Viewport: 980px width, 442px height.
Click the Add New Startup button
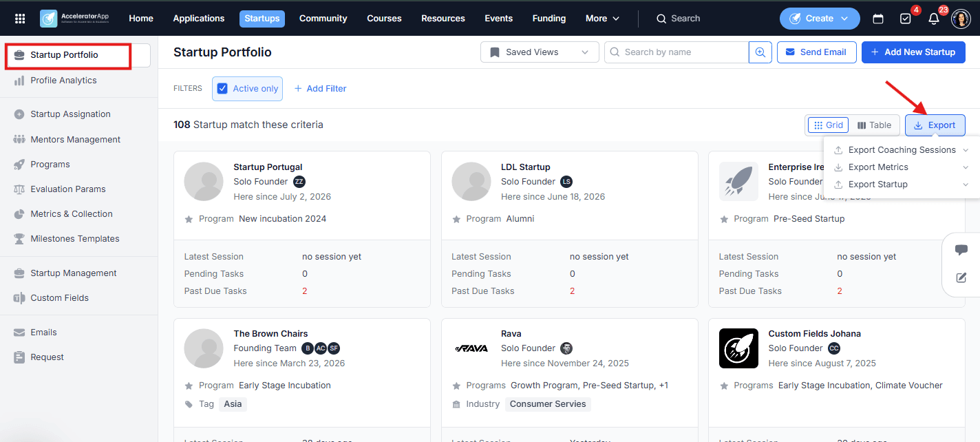tap(913, 52)
